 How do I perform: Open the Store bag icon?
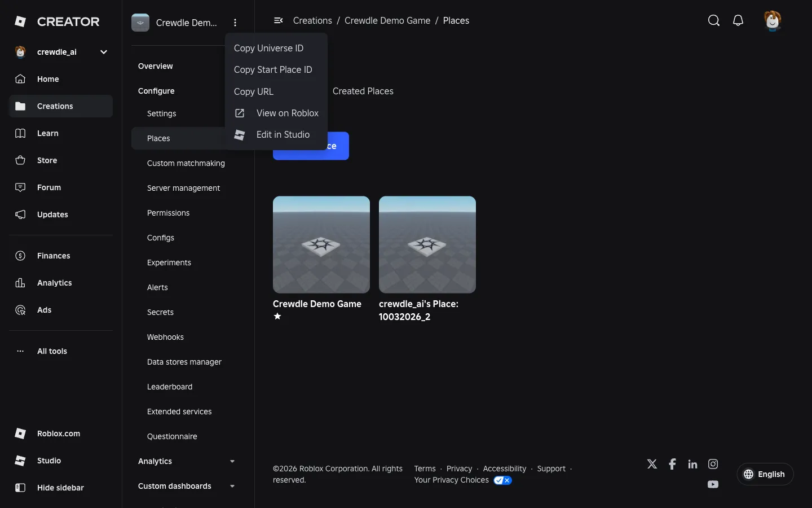(x=20, y=160)
